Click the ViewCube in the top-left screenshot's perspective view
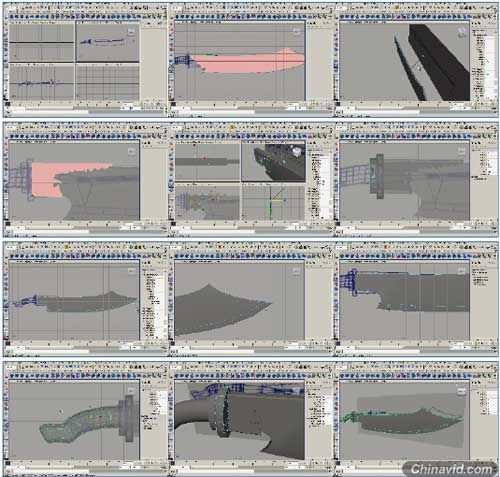500x477 pixels. point(131,32)
